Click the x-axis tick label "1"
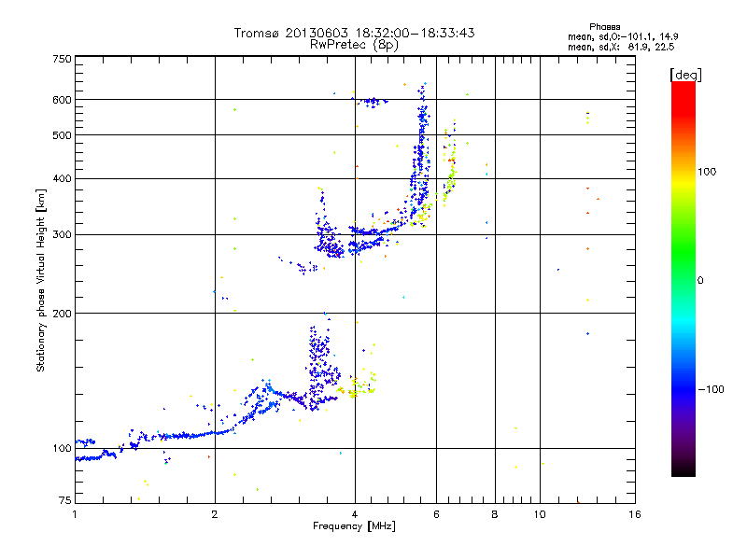 tap(75, 514)
